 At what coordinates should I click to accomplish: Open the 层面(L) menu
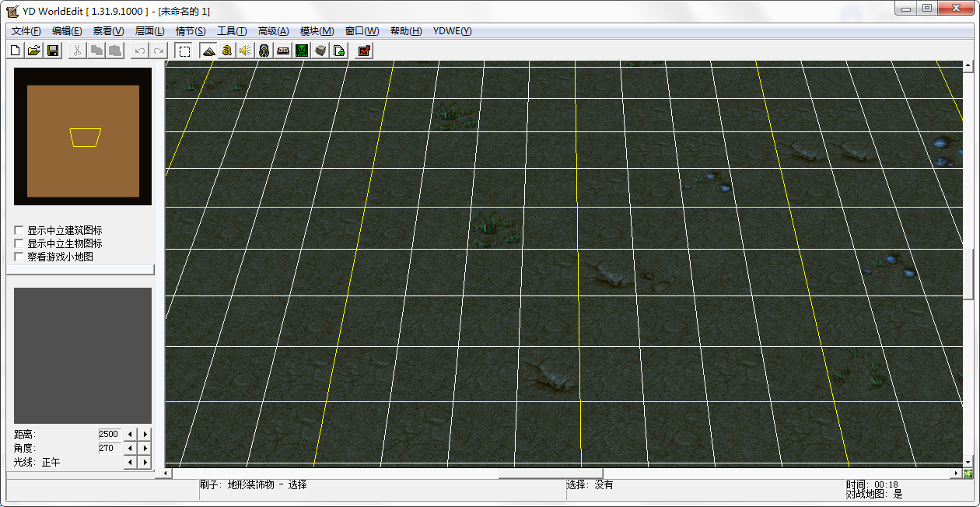149,31
